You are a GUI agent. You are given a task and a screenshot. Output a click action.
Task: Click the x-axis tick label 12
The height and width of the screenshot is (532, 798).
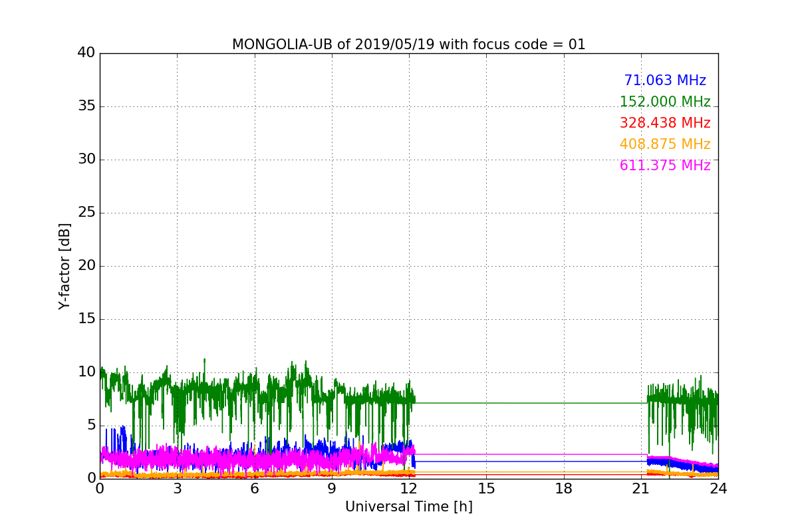pyautogui.click(x=409, y=488)
